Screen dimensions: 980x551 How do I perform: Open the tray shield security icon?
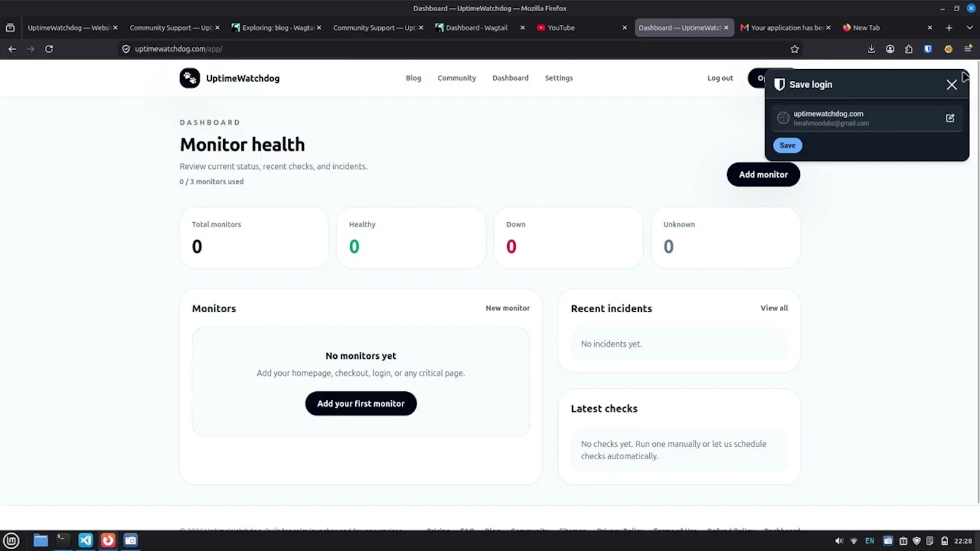coord(916,541)
